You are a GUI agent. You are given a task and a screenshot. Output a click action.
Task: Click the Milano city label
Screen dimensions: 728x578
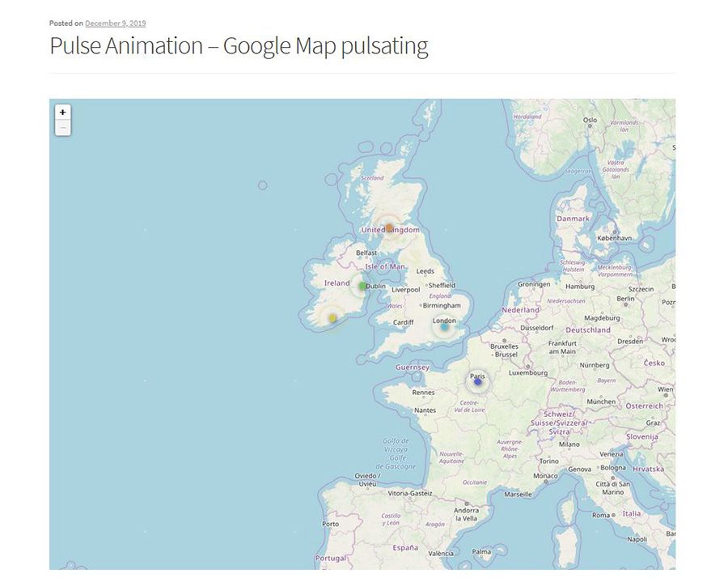coord(569,444)
